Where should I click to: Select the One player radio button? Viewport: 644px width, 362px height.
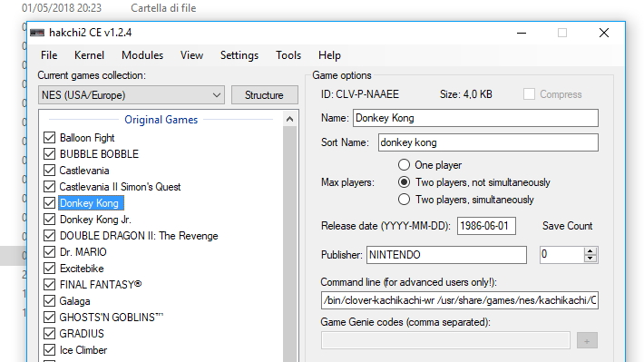tap(404, 165)
